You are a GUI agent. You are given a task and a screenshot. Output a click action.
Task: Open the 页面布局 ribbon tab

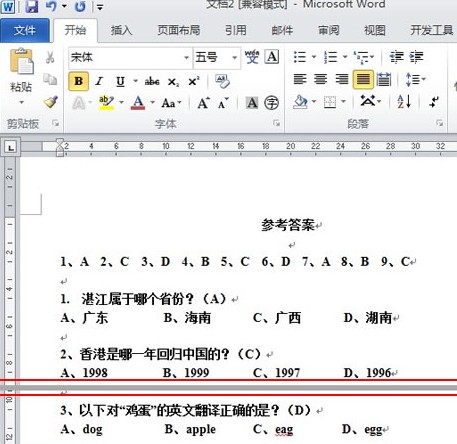point(179,30)
